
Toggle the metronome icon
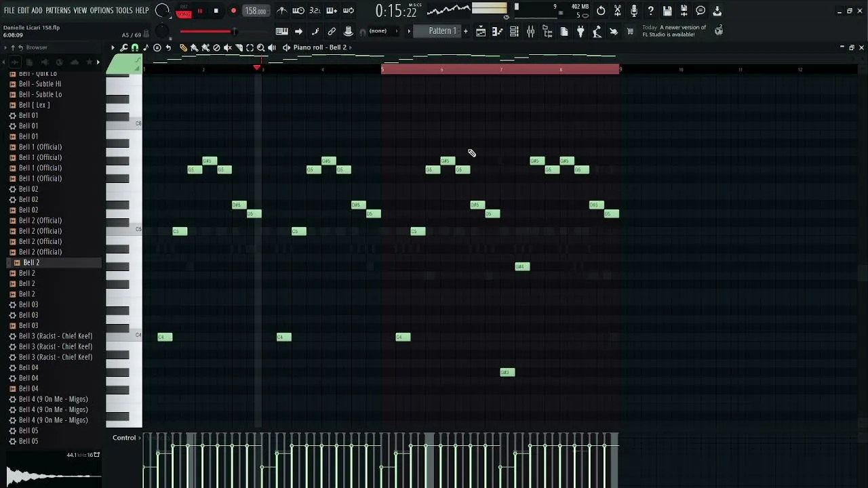point(282,11)
